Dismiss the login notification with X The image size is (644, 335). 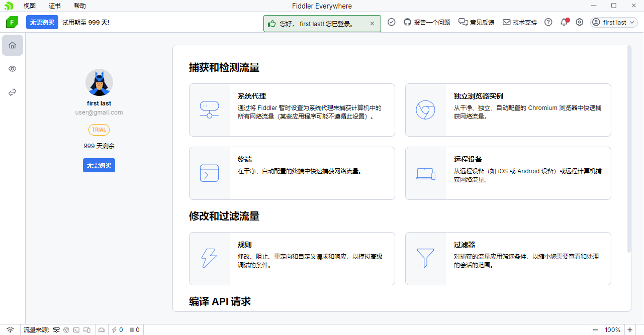click(x=372, y=24)
